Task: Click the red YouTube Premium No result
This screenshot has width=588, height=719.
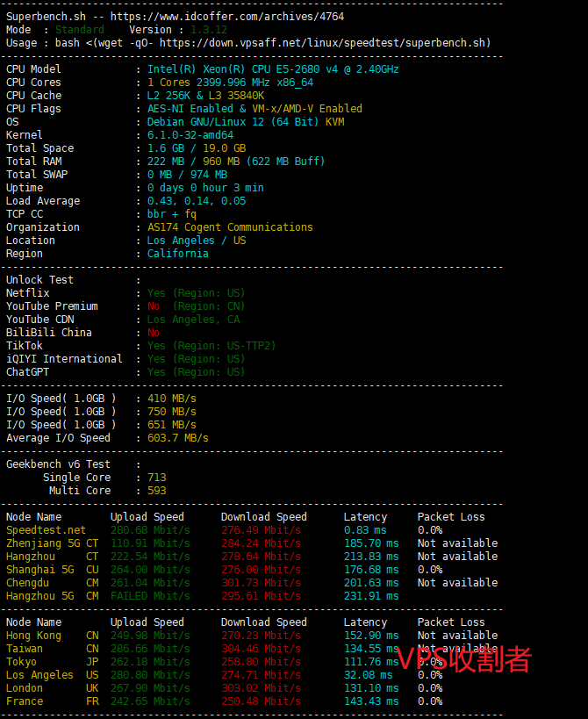Action: pyautogui.click(x=154, y=306)
